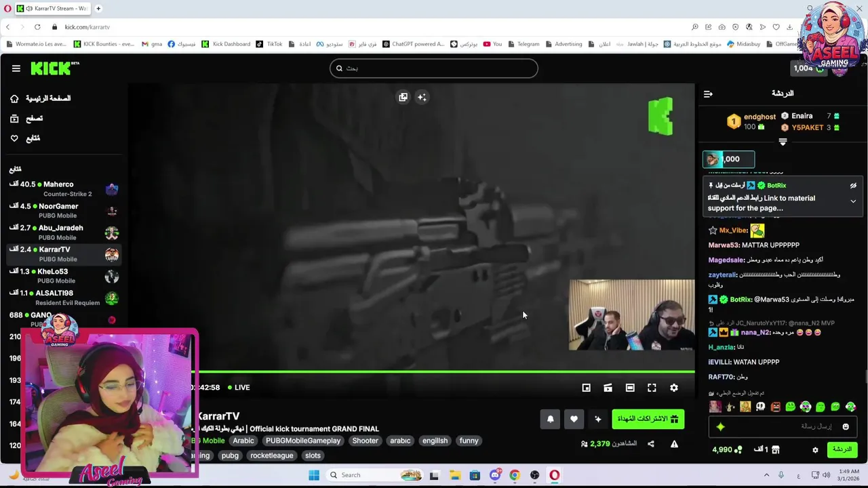Click in the Kick search field
The width and height of the screenshot is (868, 488).
[x=434, y=68]
